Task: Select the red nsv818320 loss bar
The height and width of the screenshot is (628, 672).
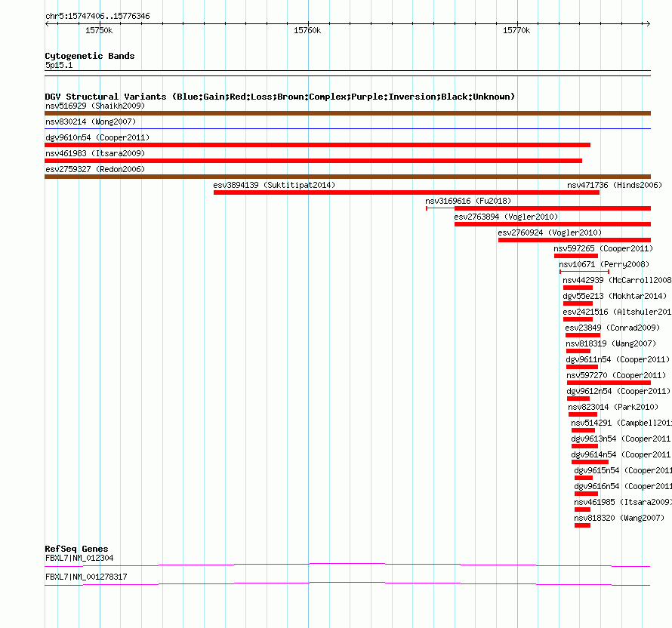Action: (582, 525)
